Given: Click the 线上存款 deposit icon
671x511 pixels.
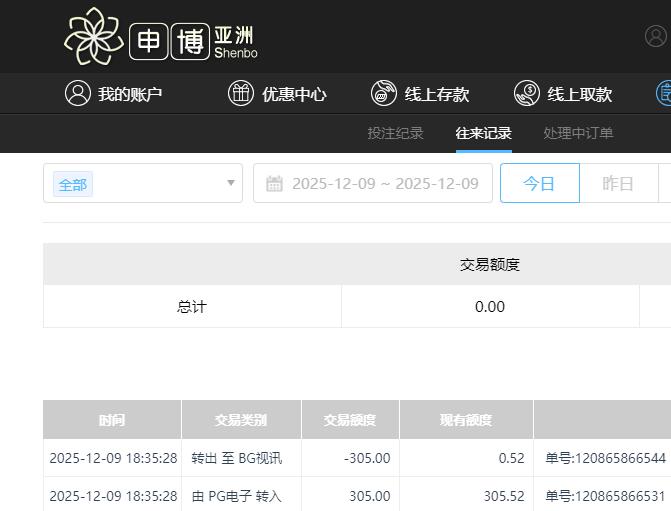Looking at the screenshot, I should coord(384,94).
